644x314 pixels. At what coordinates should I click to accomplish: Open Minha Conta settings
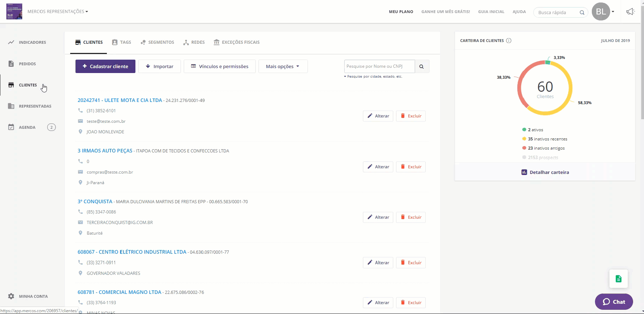pyautogui.click(x=33, y=296)
